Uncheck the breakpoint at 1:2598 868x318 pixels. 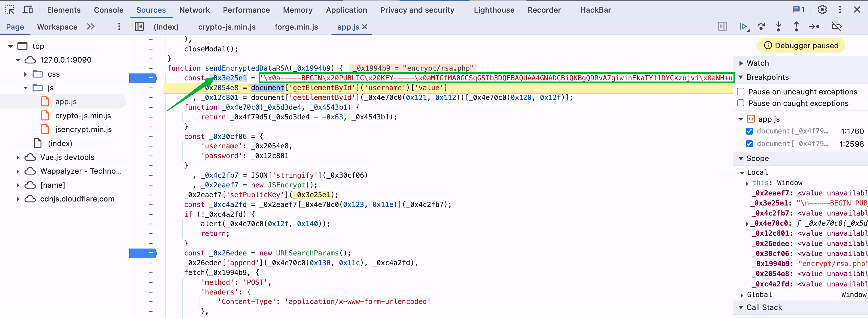point(749,144)
